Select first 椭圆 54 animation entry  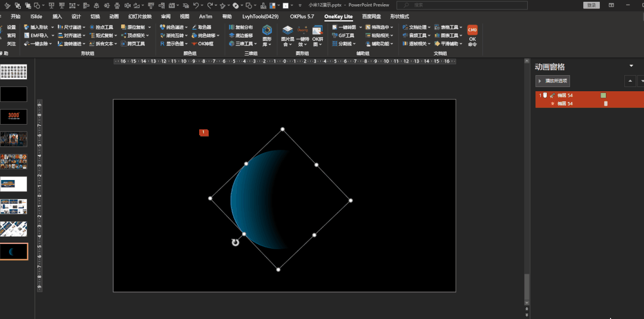(x=590, y=95)
